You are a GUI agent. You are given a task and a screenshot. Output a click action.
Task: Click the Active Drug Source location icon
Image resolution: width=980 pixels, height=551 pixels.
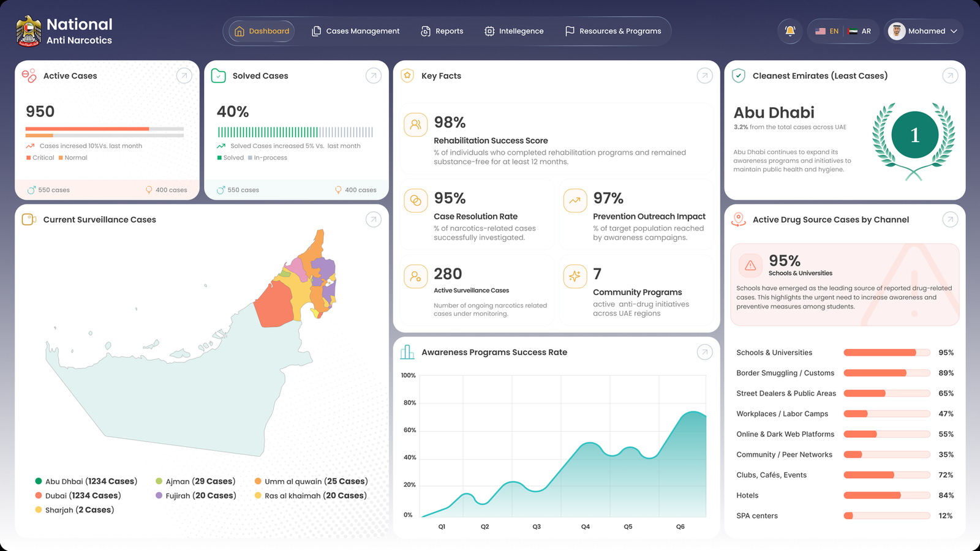click(x=739, y=219)
